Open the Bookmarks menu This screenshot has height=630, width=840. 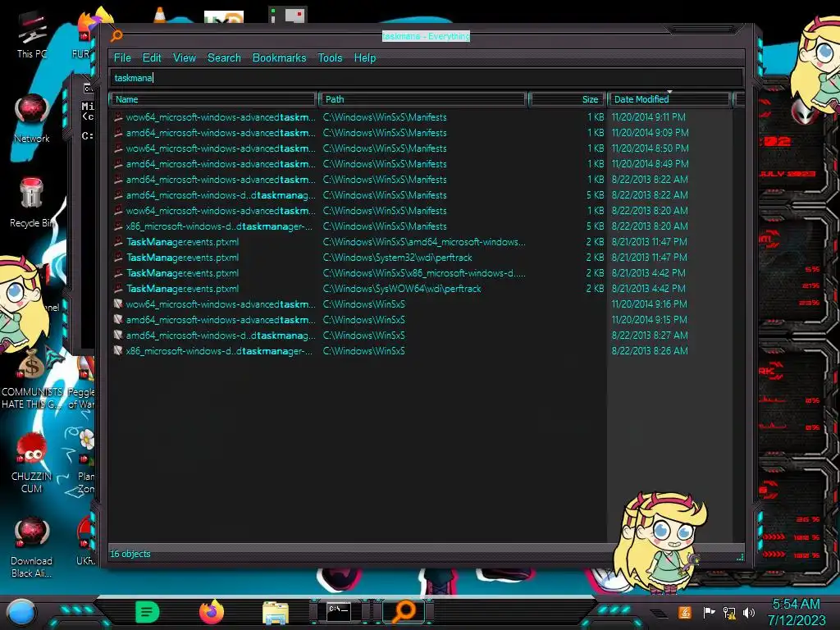coord(279,58)
